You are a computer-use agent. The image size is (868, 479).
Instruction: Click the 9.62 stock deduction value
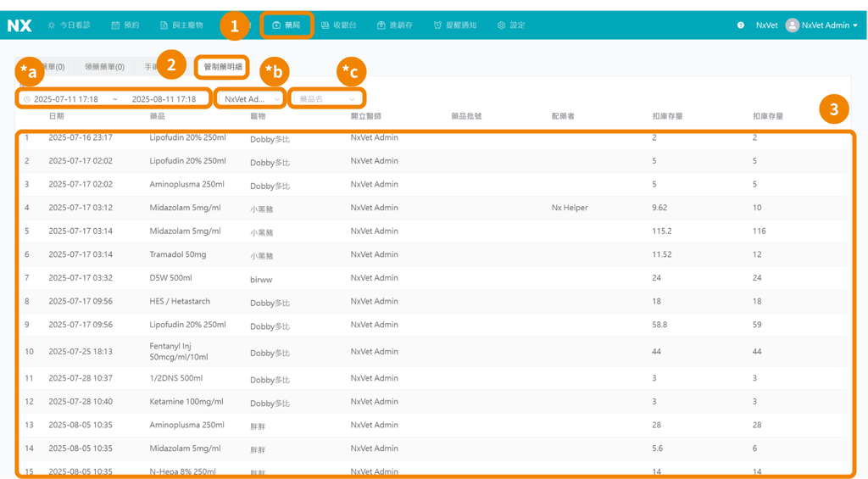coord(659,208)
